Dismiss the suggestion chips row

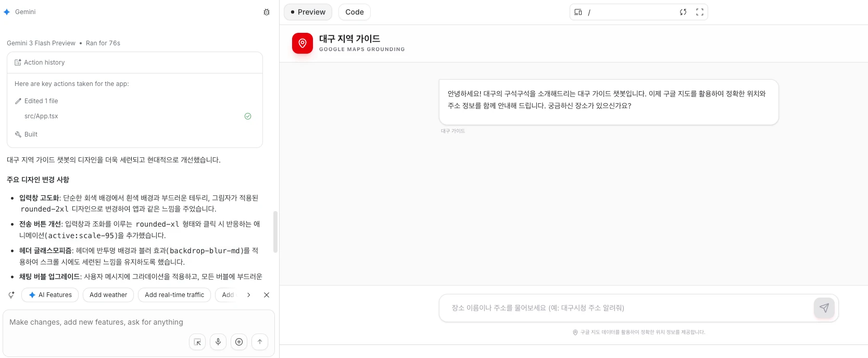click(267, 295)
